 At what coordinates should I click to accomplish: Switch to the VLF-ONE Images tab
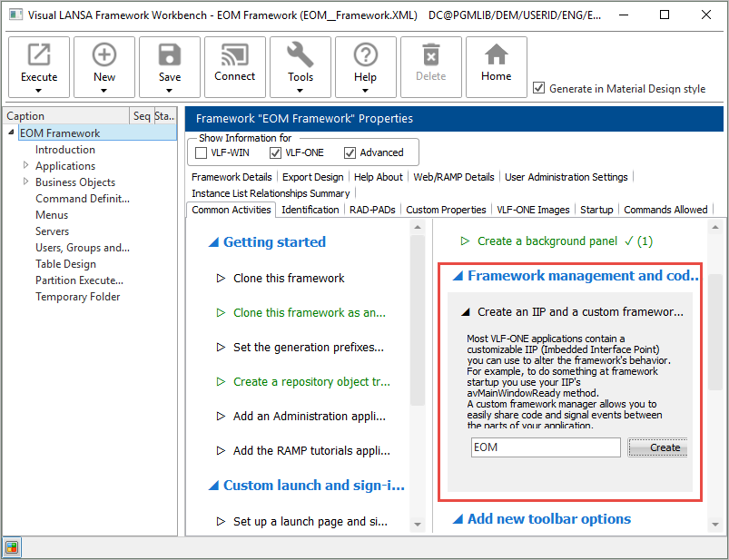pyautogui.click(x=533, y=210)
